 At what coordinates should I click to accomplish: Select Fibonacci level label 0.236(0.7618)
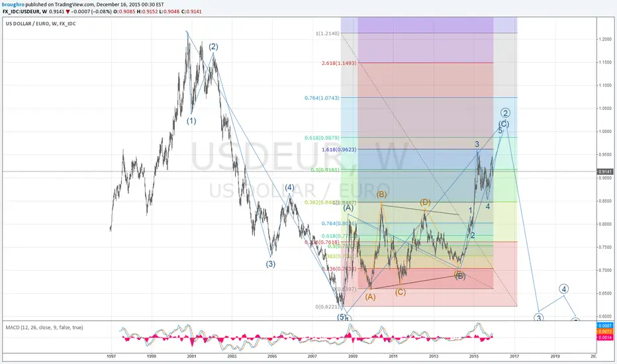[322, 242]
